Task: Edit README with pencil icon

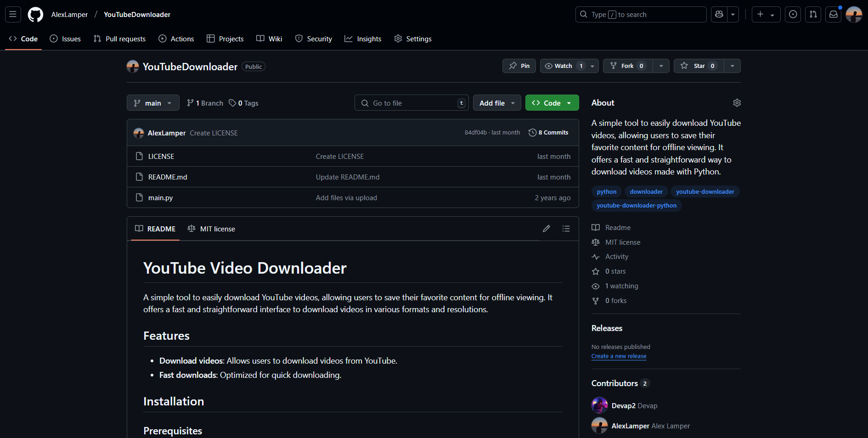Action: click(547, 229)
